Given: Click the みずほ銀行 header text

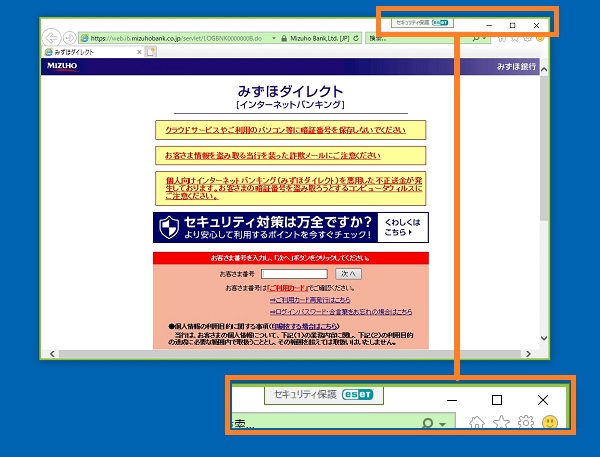Looking at the screenshot, I should pos(516,67).
